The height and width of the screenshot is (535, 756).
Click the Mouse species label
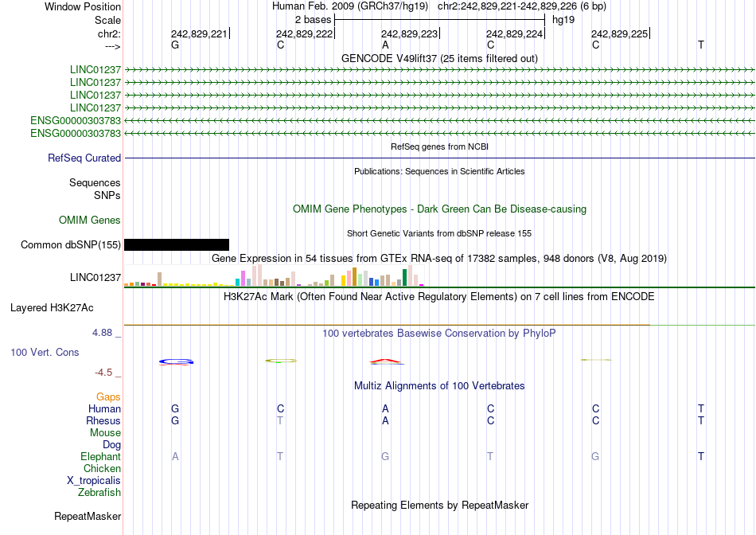(105, 433)
